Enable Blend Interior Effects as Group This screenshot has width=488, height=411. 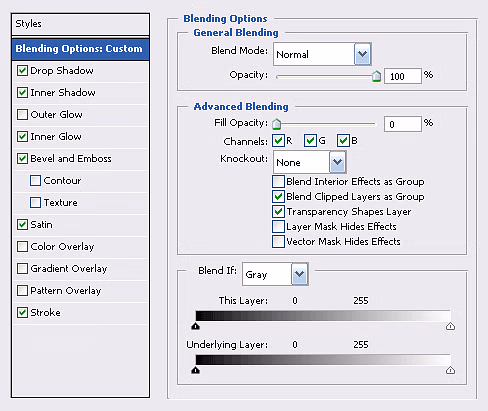coord(278,182)
